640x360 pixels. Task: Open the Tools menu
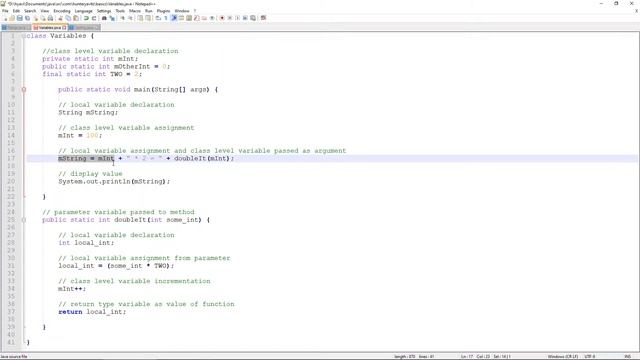120,11
